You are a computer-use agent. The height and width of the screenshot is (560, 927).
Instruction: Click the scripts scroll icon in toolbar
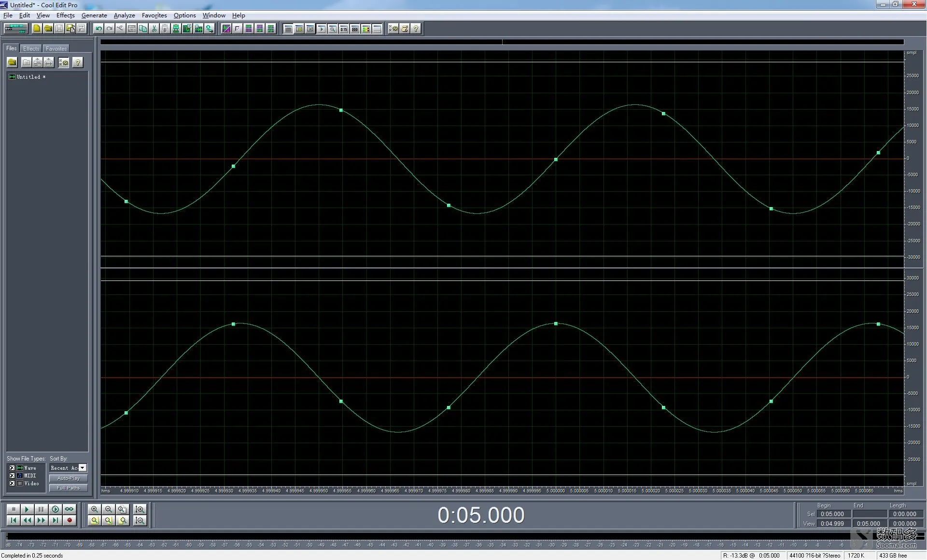[x=405, y=28]
